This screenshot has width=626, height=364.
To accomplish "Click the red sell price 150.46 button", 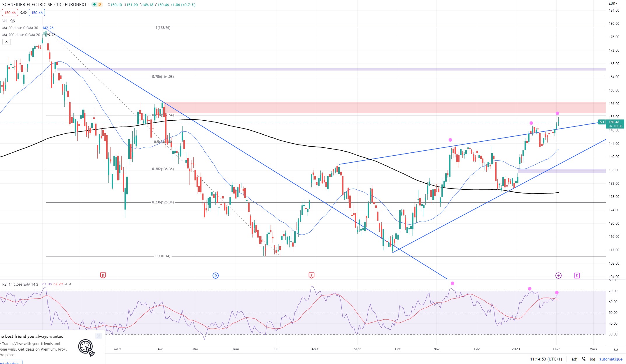I will (10, 13).
